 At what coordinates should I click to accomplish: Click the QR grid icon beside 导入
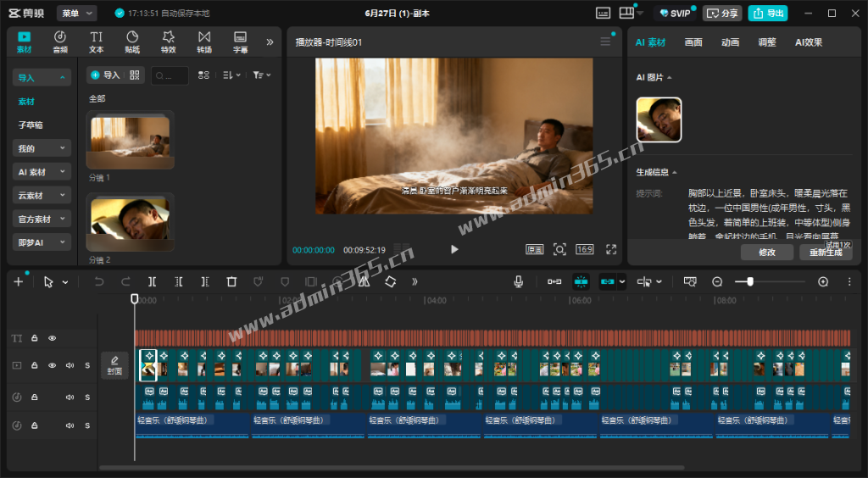[x=135, y=75]
